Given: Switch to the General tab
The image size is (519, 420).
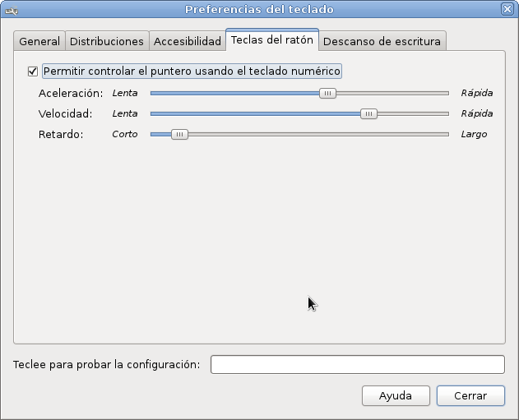Looking at the screenshot, I should (39, 41).
